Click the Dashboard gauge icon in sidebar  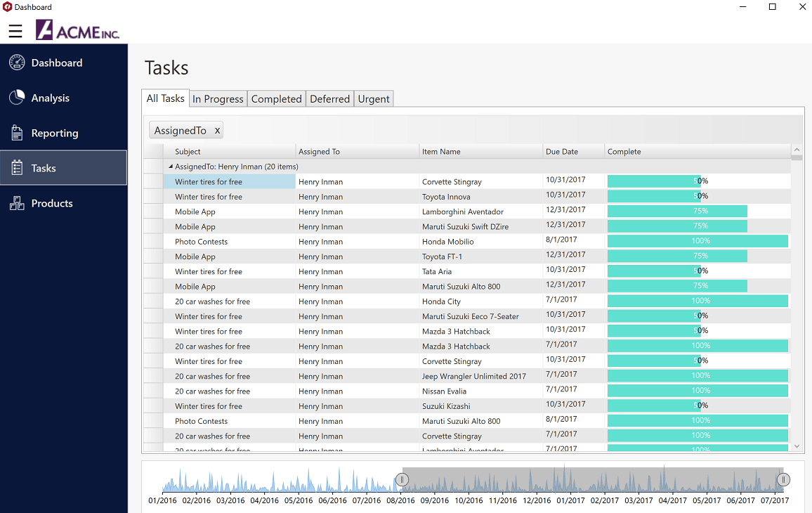coord(17,63)
